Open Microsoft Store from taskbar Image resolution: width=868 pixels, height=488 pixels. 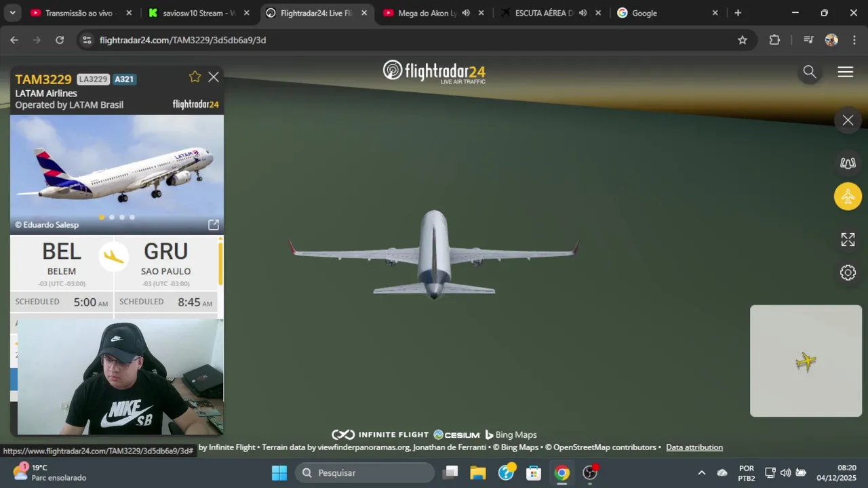click(x=534, y=472)
